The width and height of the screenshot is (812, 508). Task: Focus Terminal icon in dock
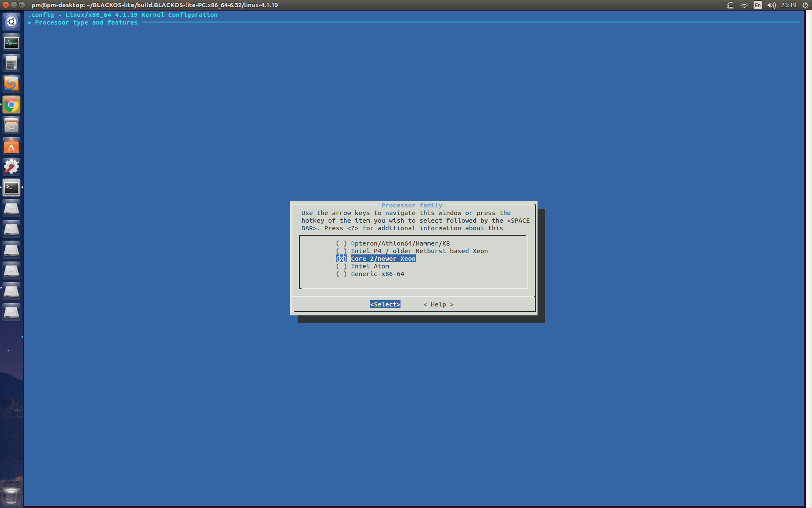[x=11, y=188]
